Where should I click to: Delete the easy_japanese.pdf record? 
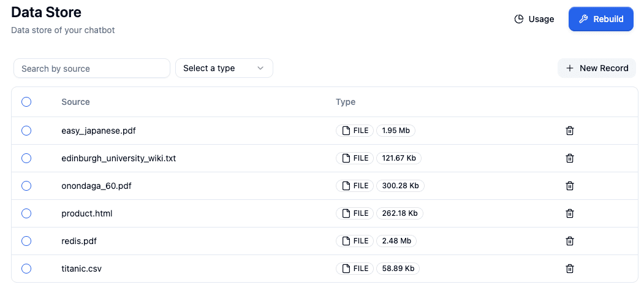[569, 131]
